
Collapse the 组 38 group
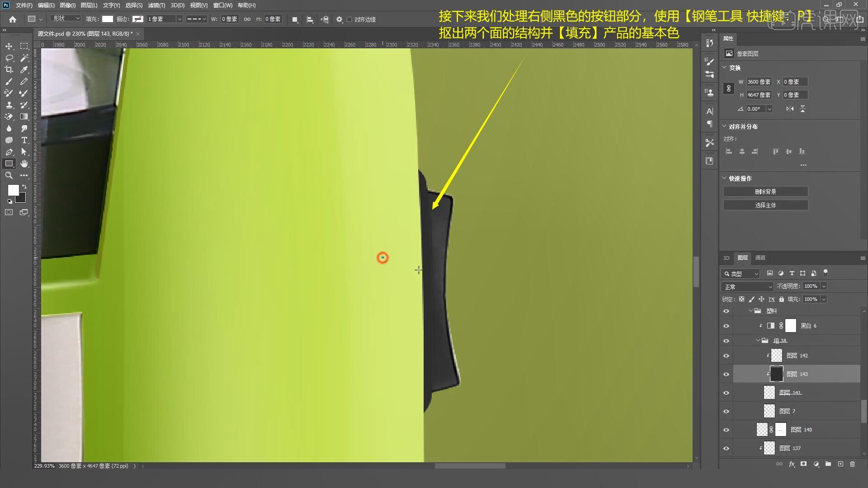(758, 341)
